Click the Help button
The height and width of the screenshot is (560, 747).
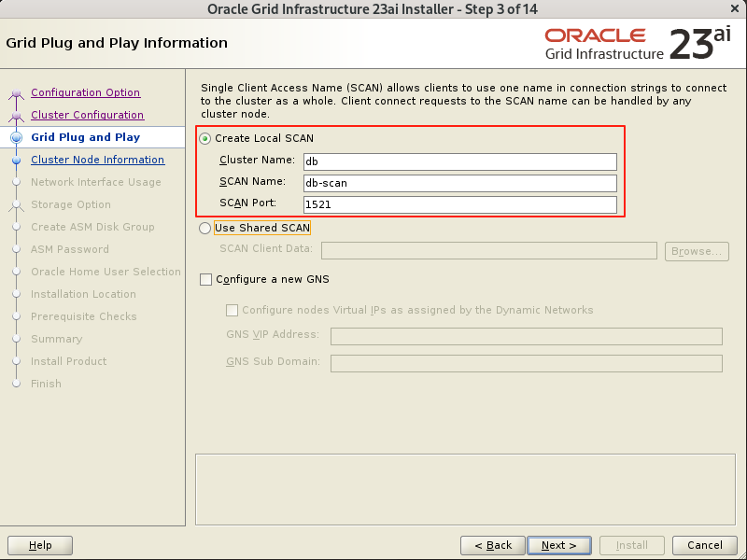[x=40, y=545]
